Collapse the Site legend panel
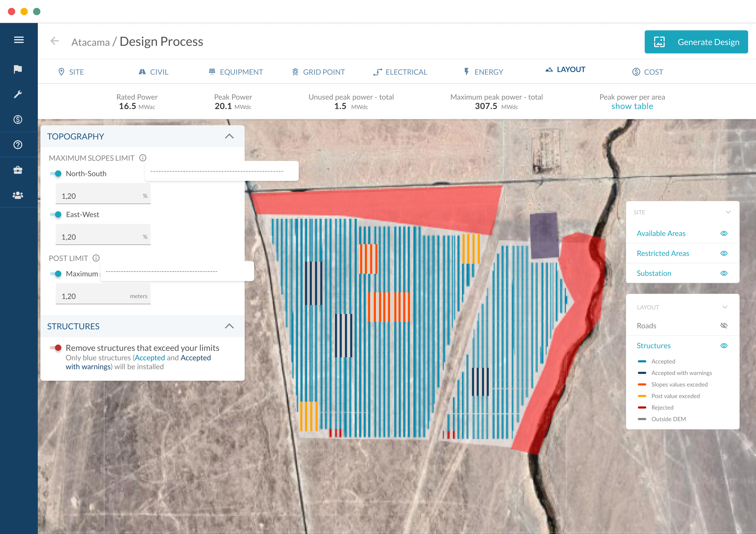Image resolution: width=756 pixels, height=534 pixels. (728, 212)
